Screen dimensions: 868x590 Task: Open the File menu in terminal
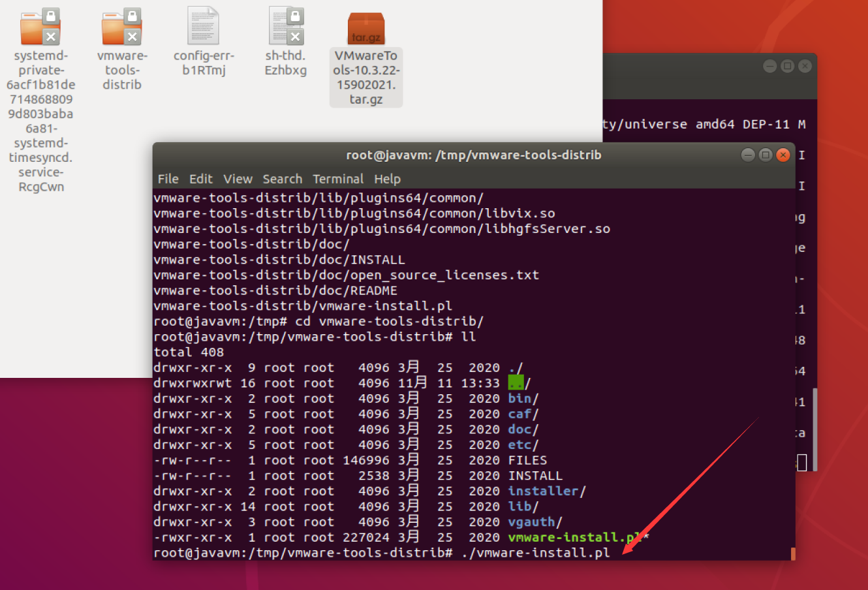168,179
